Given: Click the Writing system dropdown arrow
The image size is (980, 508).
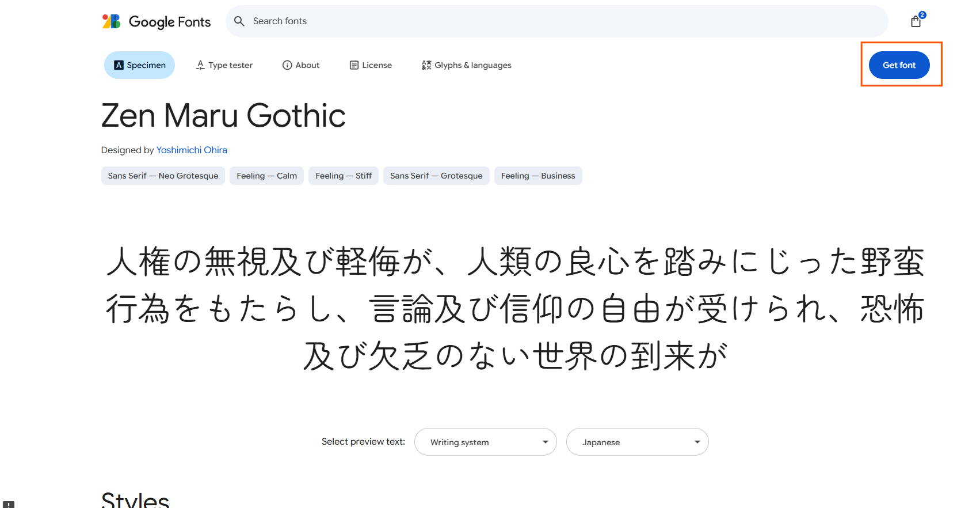Looking at the screenshot, I should pyautogui.click(x=545, y=442).
